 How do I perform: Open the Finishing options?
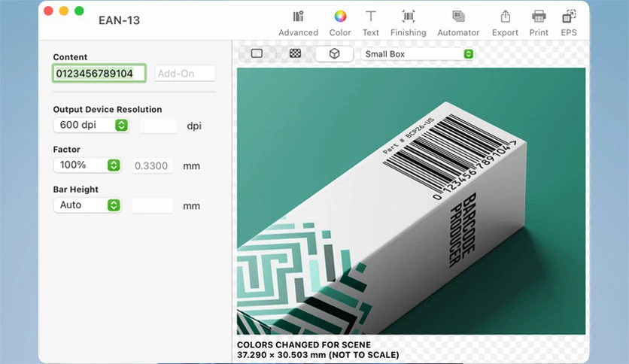click(409, 23)
